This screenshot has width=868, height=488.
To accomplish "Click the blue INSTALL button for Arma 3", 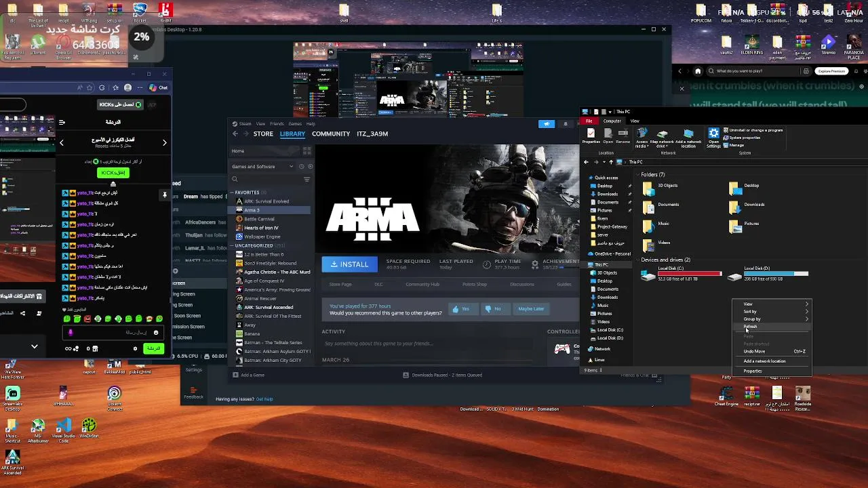I will 349,264.
